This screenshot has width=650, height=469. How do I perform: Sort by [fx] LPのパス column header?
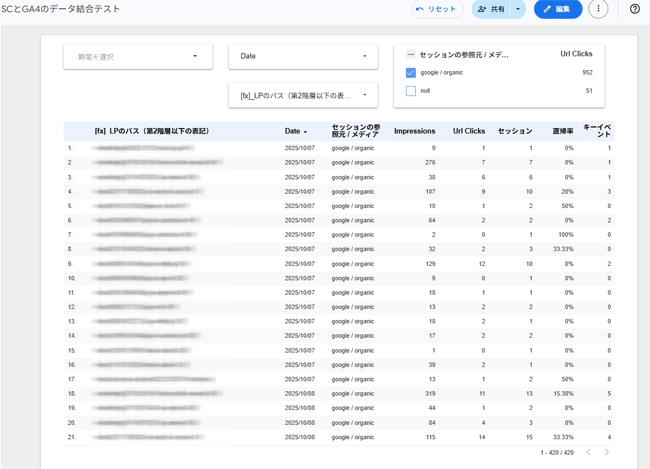pyautogui.click(x=152, y=131)
